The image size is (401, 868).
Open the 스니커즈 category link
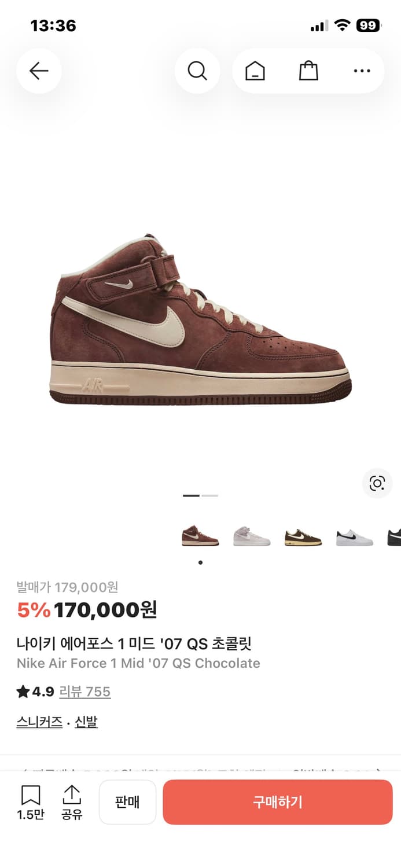[39, 722]
